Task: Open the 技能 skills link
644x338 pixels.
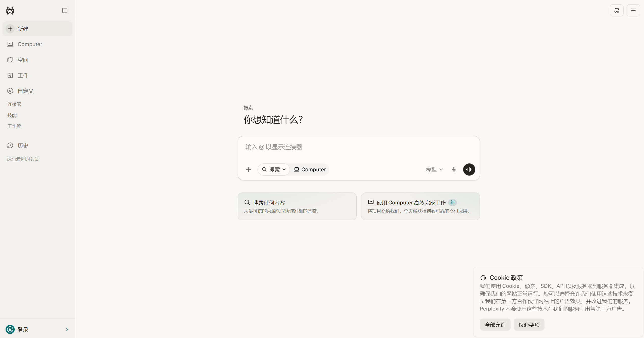Action: point(12,115)
